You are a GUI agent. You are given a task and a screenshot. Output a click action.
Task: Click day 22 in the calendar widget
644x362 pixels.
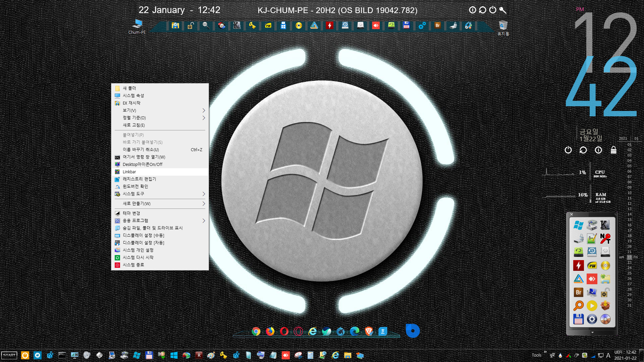coord(630,257)
